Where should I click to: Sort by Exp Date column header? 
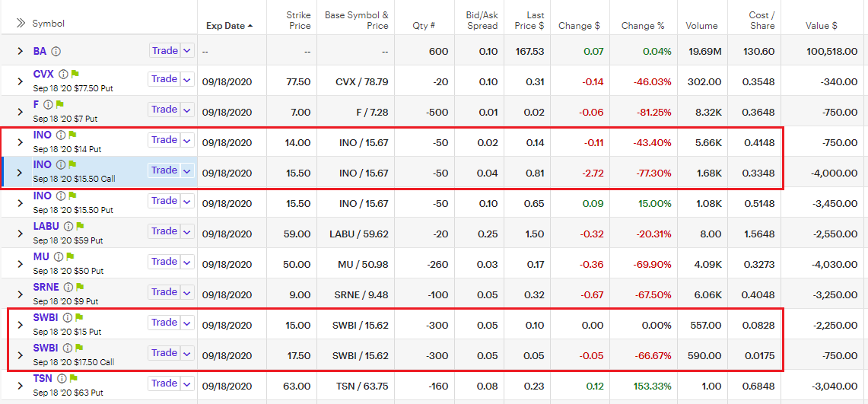click(x=230, y=25)
